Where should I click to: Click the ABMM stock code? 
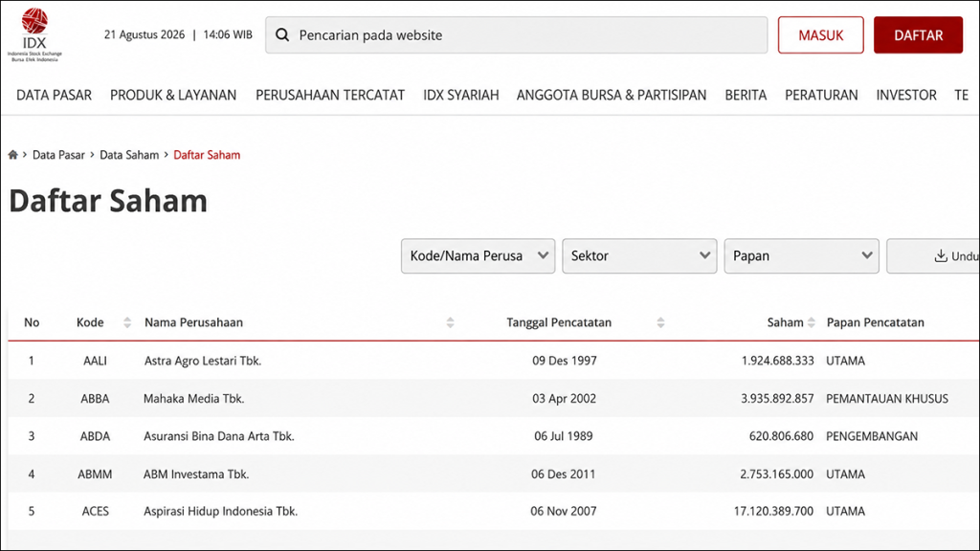point(95,474)
